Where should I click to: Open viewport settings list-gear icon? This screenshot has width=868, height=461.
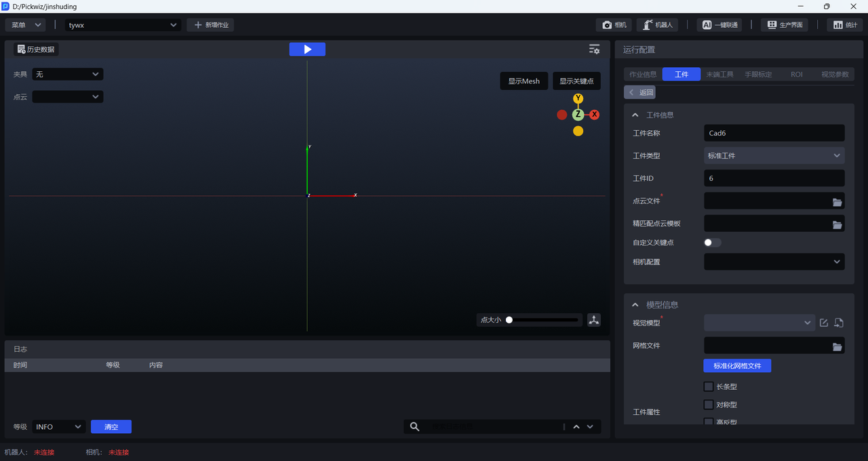[x=594, y=49]
